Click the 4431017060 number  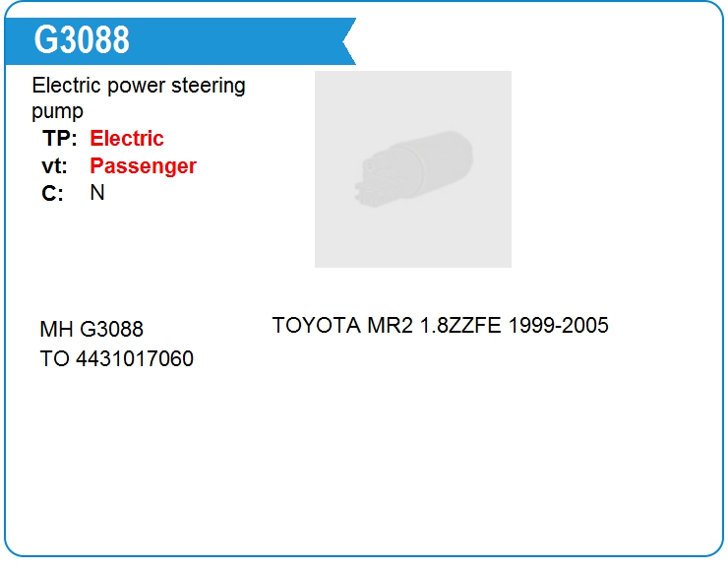click(135, 358)
